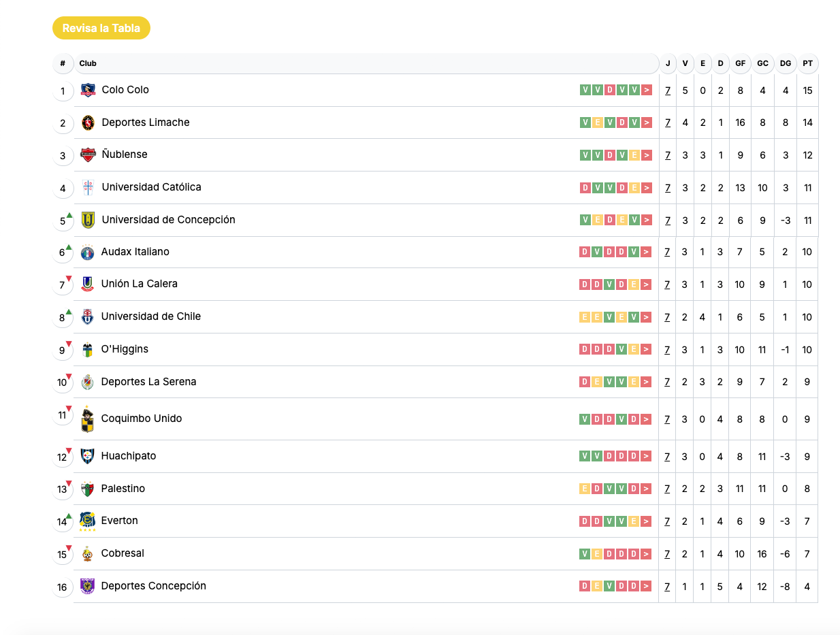Click the Palestino club logo
This screenshot has height=635, width=840.
tap(87, 489)
